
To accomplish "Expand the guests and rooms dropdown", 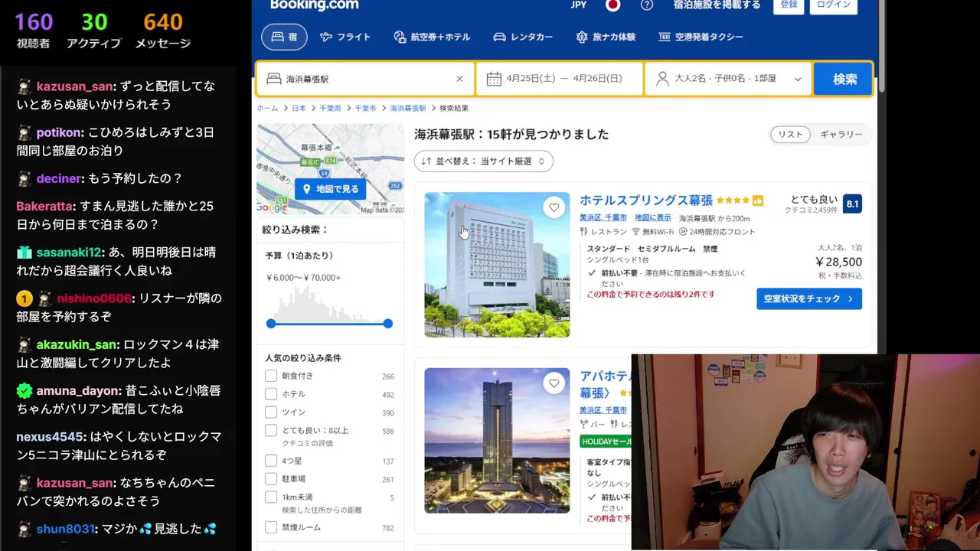I will [x=728, y=79].
